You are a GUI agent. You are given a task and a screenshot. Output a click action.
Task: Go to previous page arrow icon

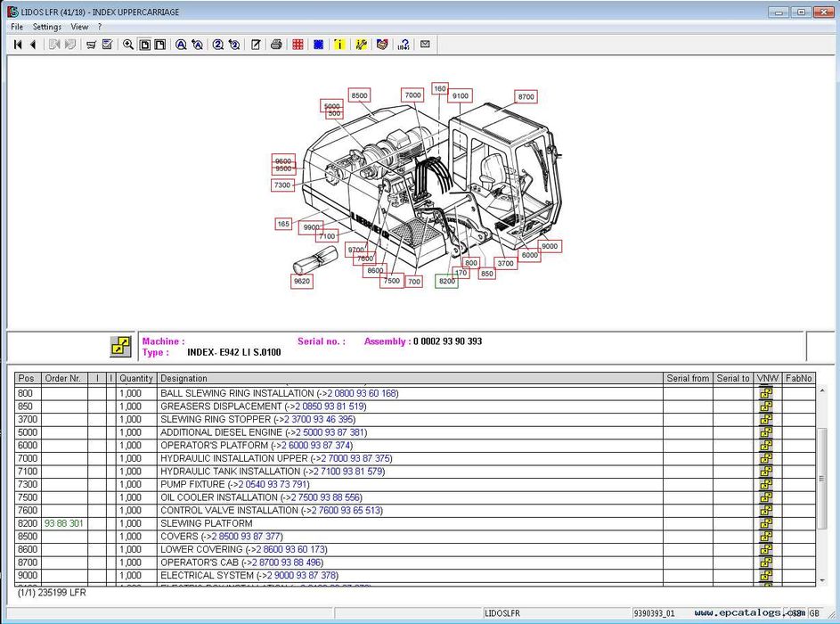click(33, 45)
